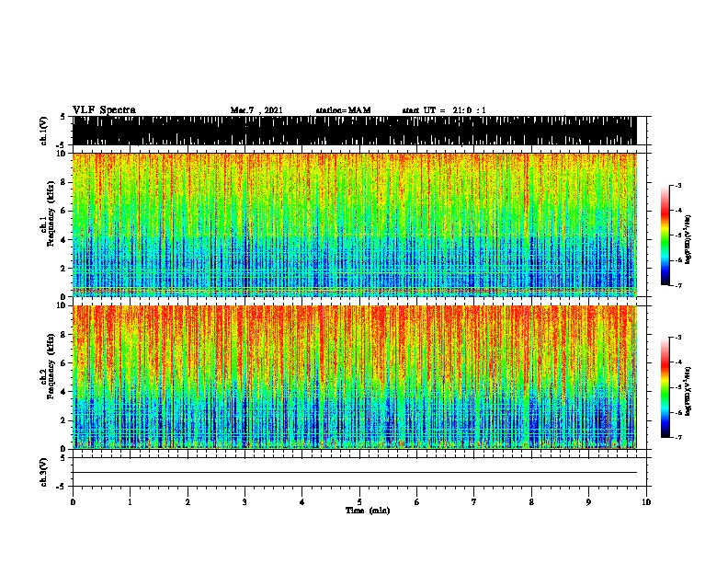Click the time axis tick label "2"
This screenshot has width=728, height=563.
[188, 502]
